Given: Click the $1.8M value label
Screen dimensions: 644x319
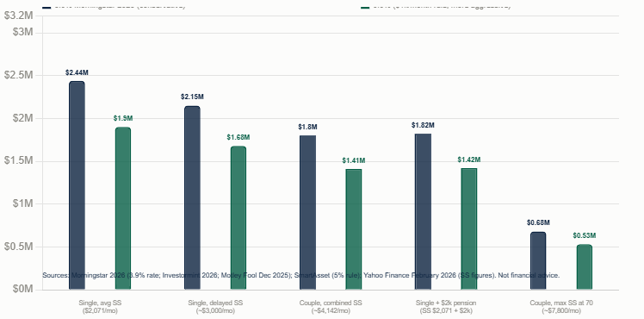Looking at the screenshot, I should point(307,127).
